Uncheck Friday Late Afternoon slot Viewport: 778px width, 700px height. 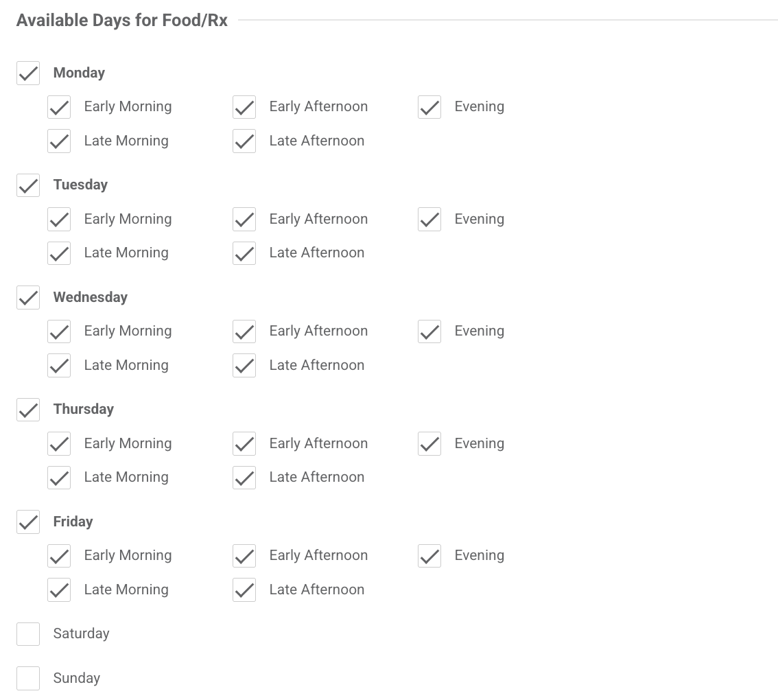244,590
